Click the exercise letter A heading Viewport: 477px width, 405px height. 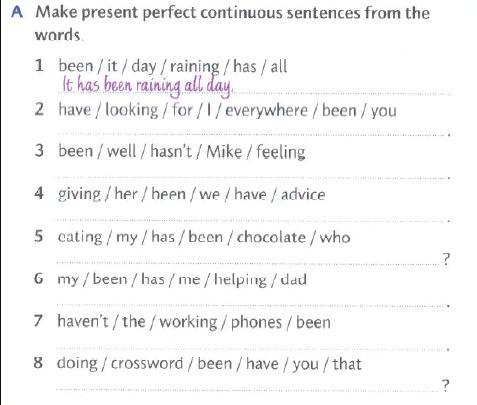(17, 12)
